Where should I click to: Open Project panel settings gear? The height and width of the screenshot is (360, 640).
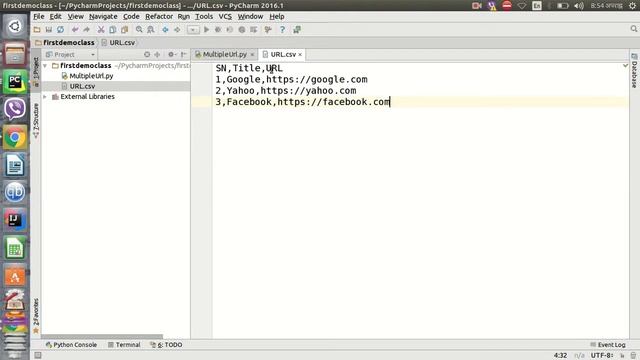tap(172, 54)
